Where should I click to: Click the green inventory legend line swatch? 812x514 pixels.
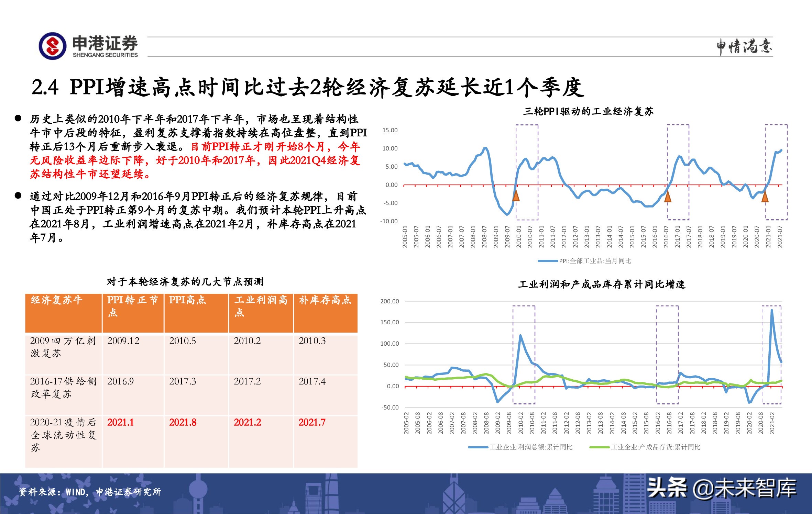(600, 447)
